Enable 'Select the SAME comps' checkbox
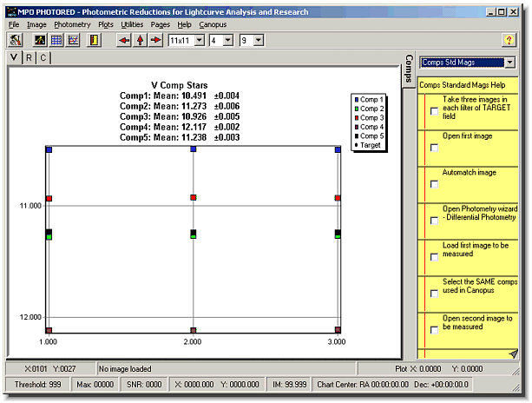 434,294
